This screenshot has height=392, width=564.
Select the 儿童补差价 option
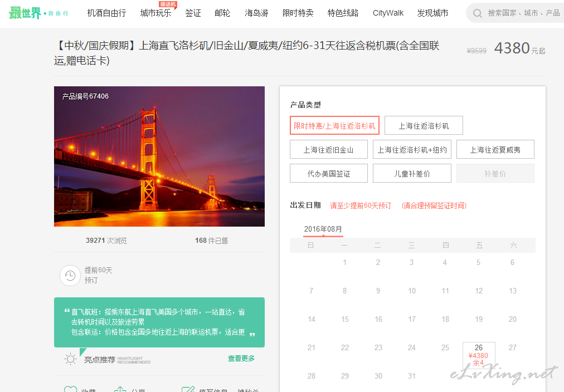(x=412, y=174)
